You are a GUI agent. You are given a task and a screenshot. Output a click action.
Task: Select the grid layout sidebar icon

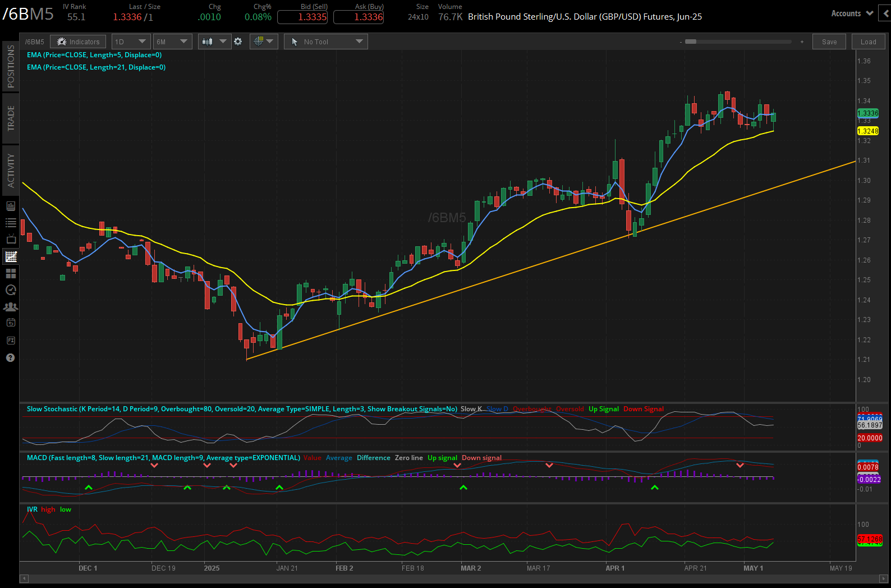(10, 273)
